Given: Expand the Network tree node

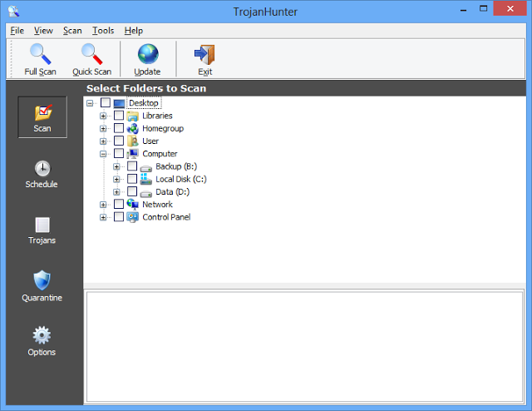Looking at the screenshot, I should click(103, 205).
